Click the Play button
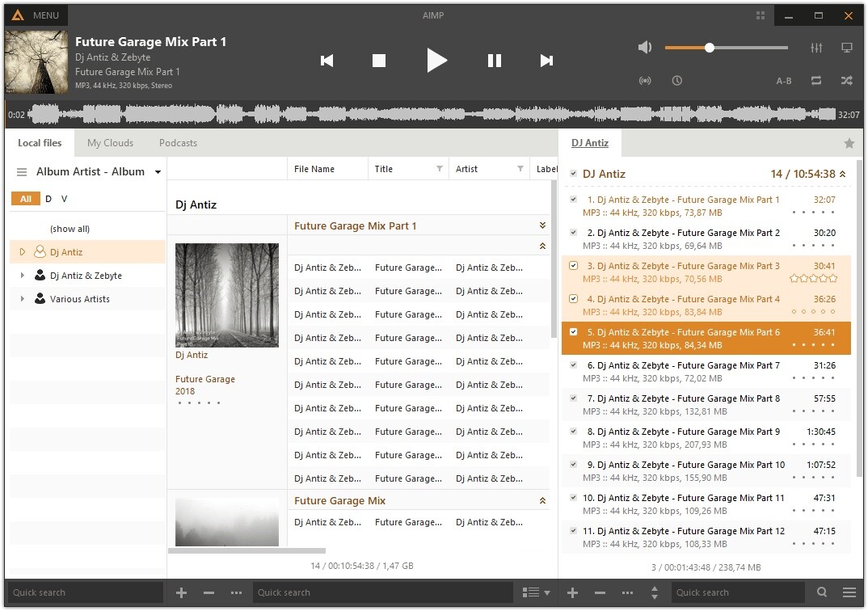This screenshot has width=868, height=611. pos(436,61)
